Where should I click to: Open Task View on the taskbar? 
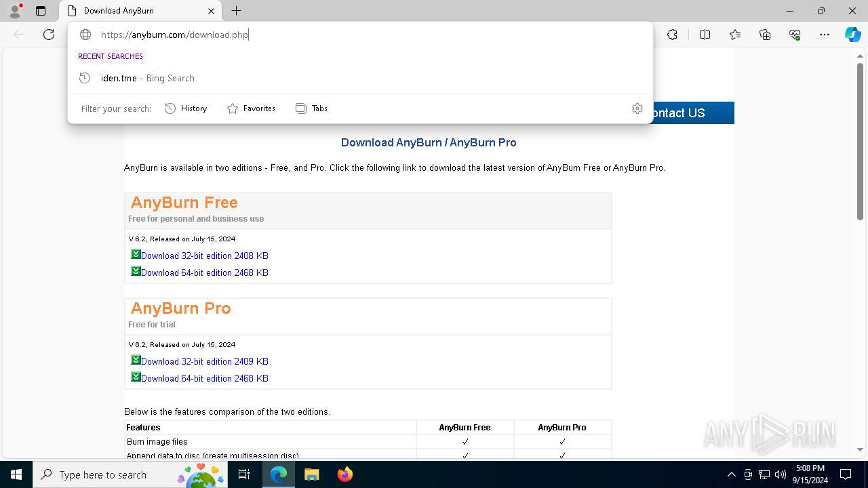click(x=244, y=474)
